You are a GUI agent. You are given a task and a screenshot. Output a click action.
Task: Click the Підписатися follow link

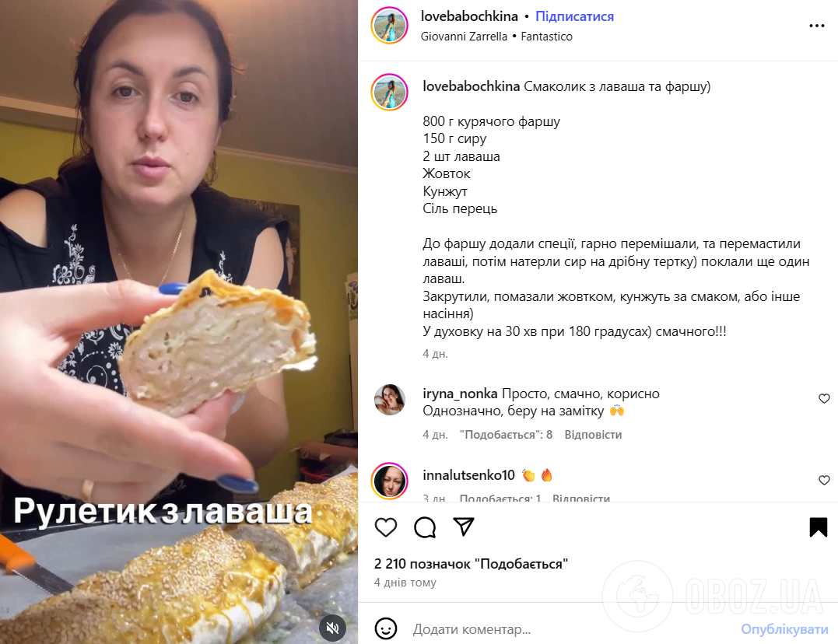click(574, 16)
